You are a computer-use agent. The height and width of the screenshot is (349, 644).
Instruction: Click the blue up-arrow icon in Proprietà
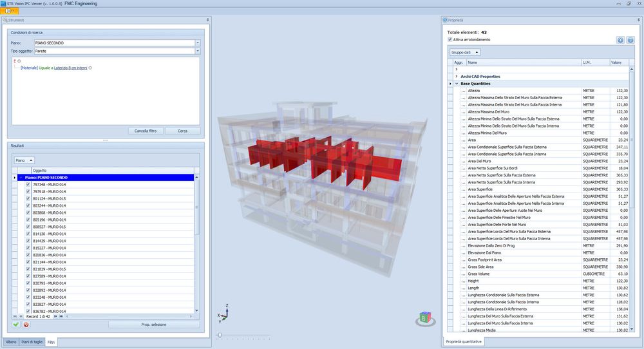[621, 40]
